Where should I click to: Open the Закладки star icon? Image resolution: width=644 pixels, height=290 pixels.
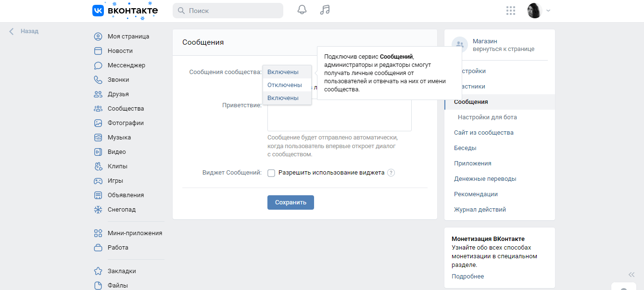click(x=98, y=271)
